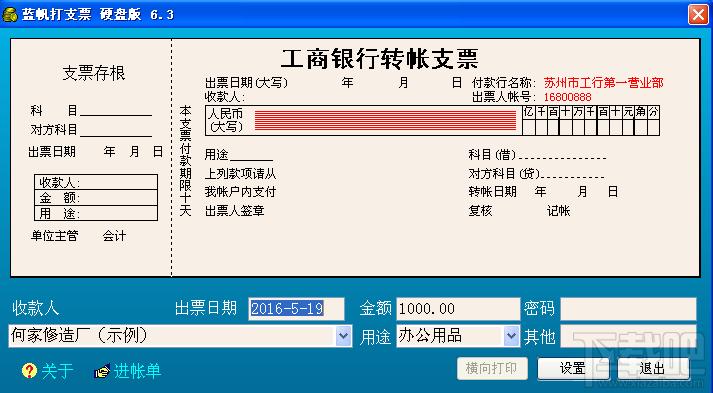Click the 我帐户内支付 text

(240, 192)
